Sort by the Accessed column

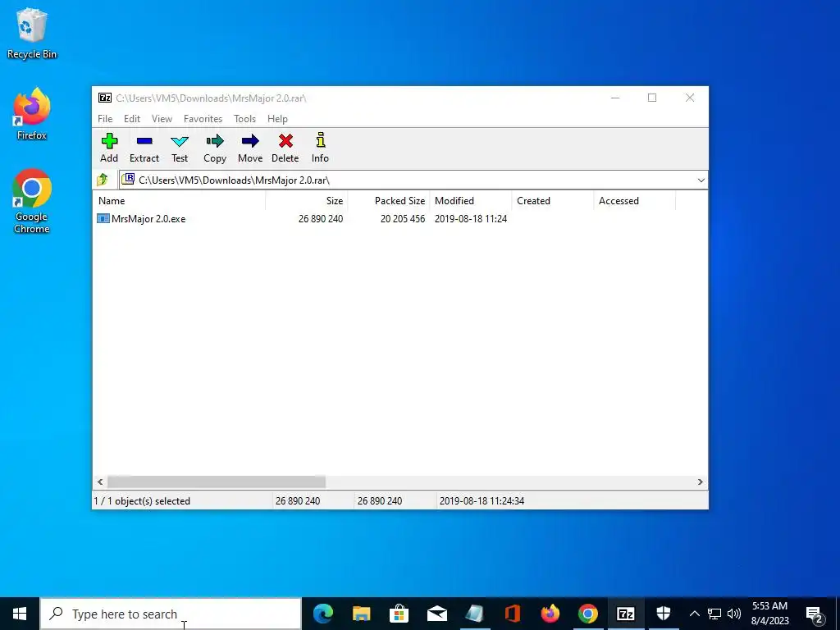point(634,201)
